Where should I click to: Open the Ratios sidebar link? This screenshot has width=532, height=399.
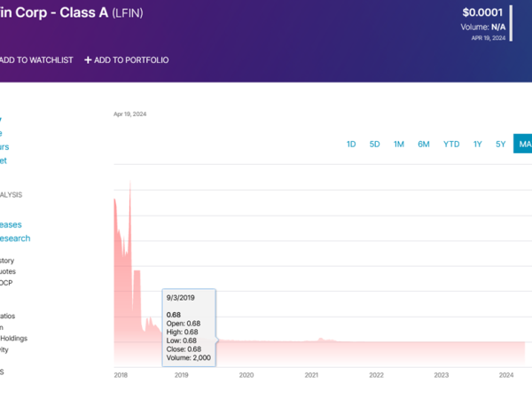pyautogui.click(x=7, y=316)
